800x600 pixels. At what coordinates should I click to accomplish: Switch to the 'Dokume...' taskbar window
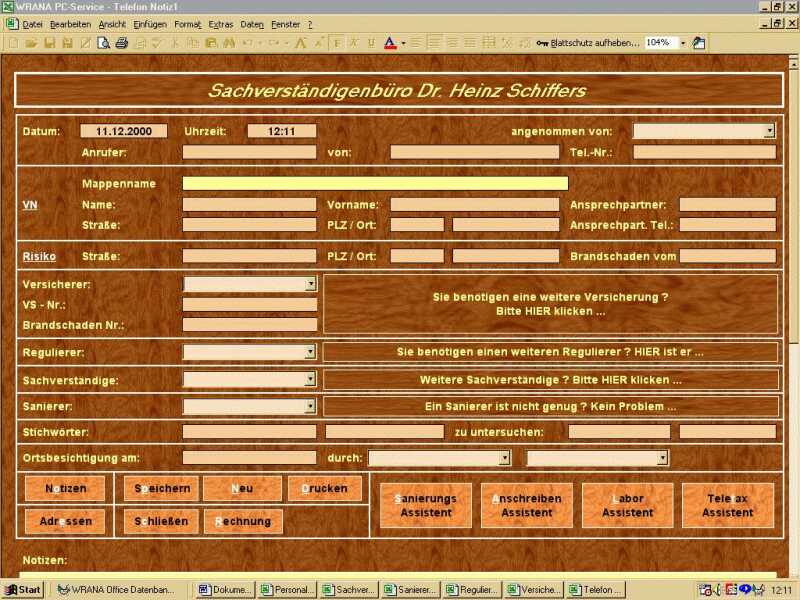(225, 590)
